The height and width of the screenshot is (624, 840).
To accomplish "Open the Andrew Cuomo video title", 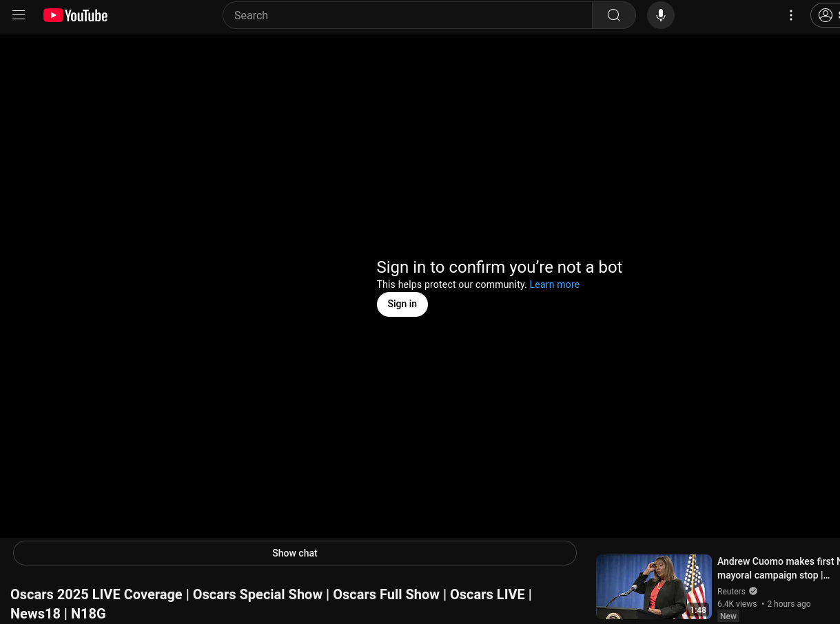I will point(779,568).
